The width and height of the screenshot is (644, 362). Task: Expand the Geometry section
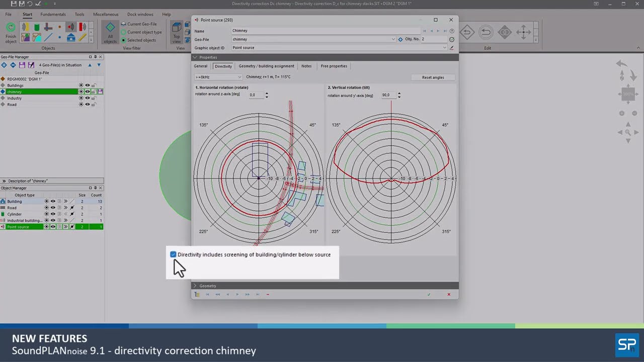(x=195, y=286)
